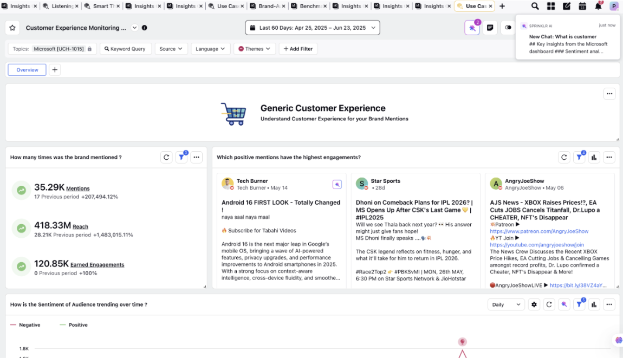Open the Daily interval dropdown

click(506, 304)
